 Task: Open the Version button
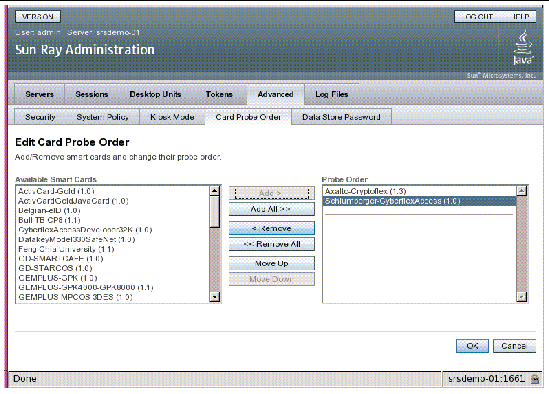(38, 16)
